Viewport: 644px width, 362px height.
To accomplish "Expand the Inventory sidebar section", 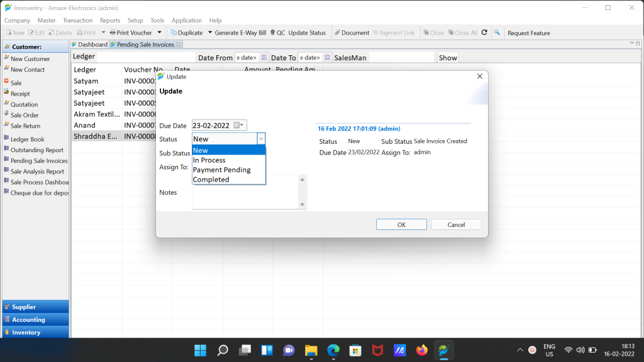I will [36, 332].
